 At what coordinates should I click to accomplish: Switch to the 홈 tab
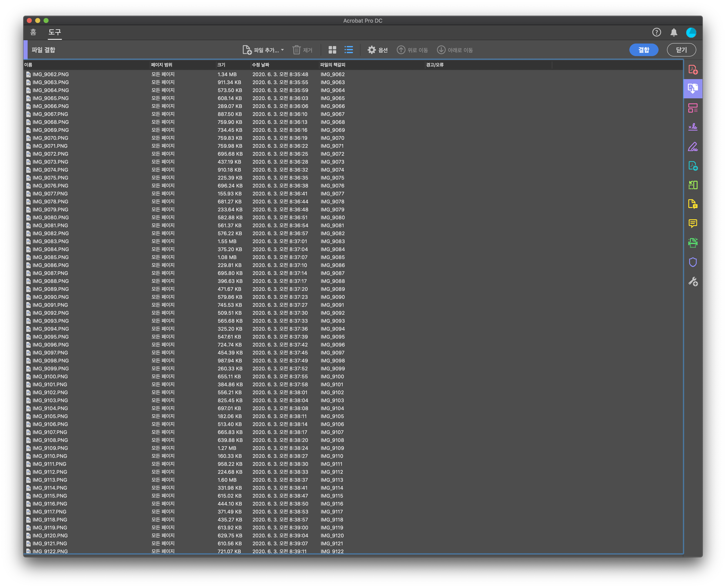tap(33, 32)
